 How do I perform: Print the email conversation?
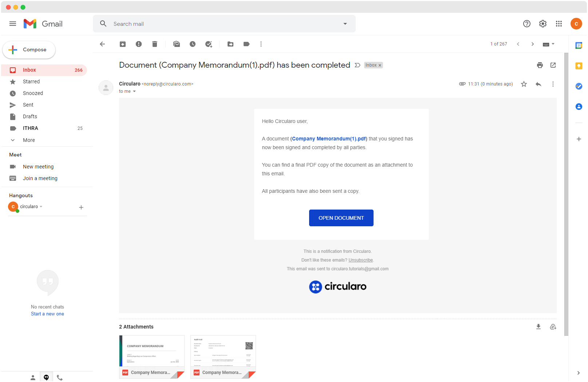(540, 65)
